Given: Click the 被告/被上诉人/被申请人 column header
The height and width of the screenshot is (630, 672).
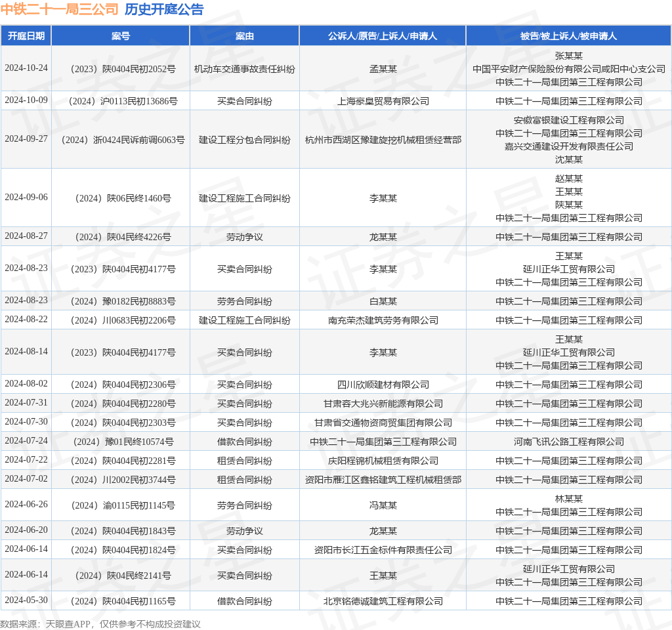Looking at the screenshot, I should (x=569, y=36).
